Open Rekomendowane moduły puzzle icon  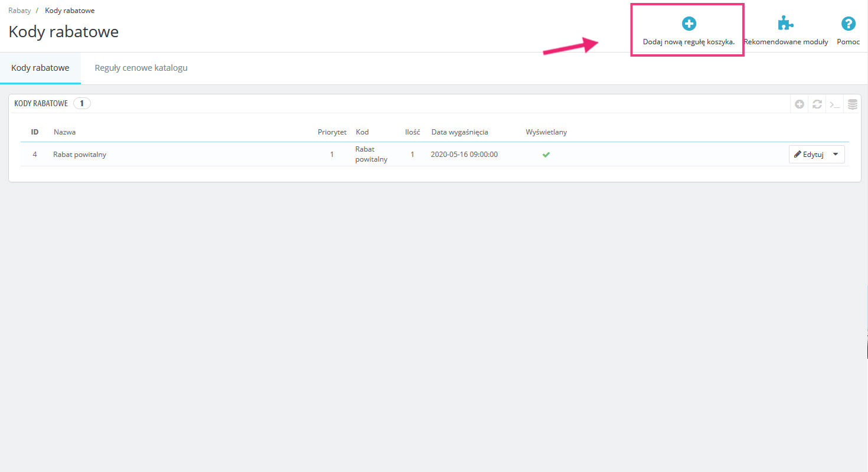pos(785,24)
